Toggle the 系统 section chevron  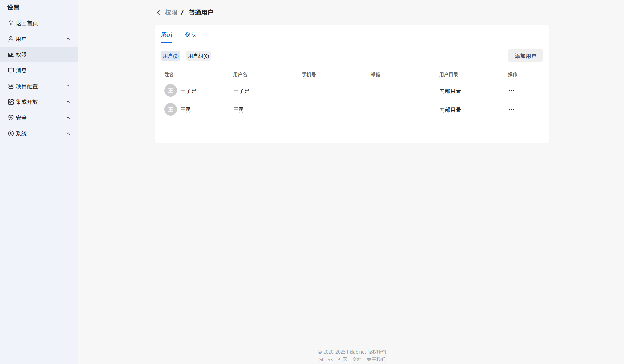[x=68, y=133]
